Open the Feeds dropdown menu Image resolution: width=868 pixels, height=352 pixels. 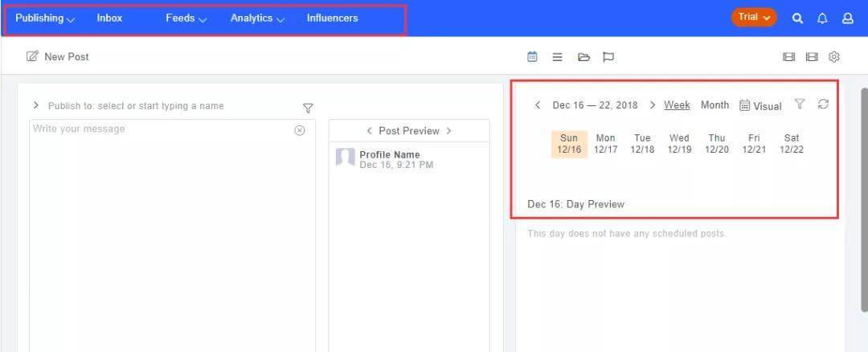click(186, 18)
